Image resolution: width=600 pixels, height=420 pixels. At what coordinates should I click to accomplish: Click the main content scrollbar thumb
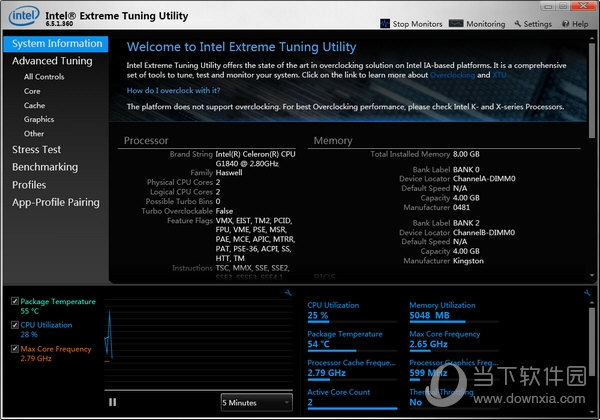click(x=592, y=90)
